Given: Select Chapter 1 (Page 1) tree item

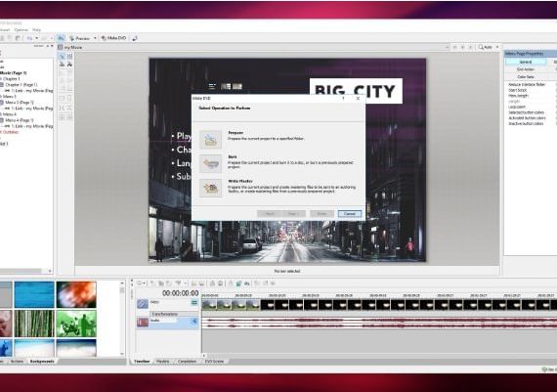Looking at the screenshot, I should [21, 85].
